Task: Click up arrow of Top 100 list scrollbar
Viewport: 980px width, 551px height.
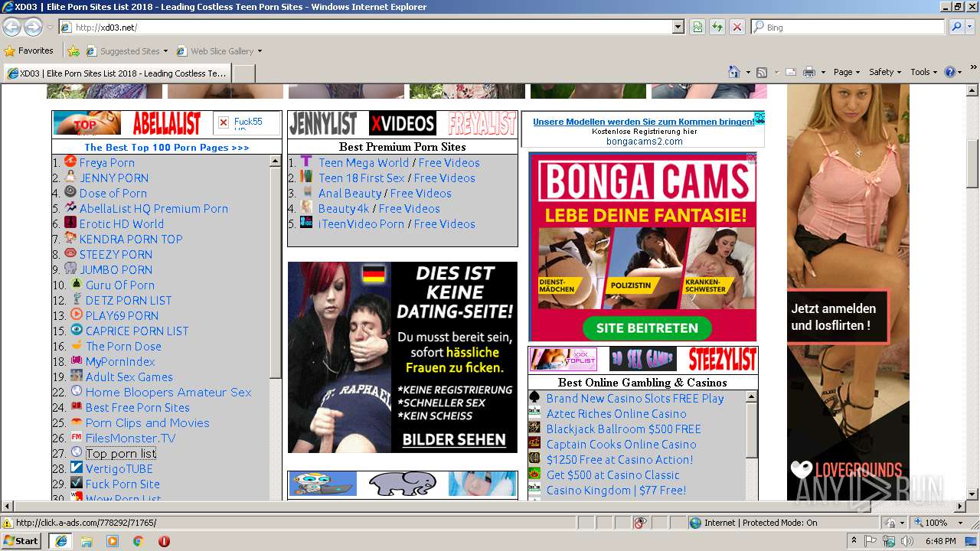Action: click(276, 161)
